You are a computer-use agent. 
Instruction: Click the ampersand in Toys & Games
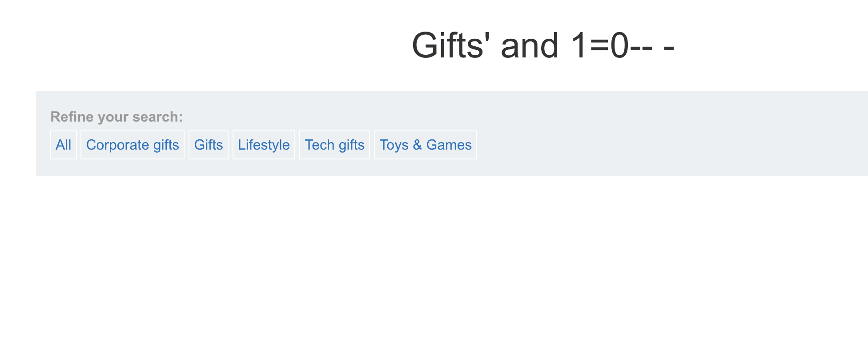[x=417, y=145]
